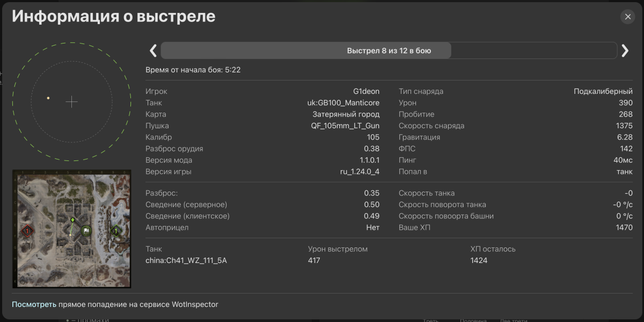Open the Посмотреть link for WotInspector
The width and height of the screenshot is (644, 322).
pyautogui.click(x=34, y=304)
